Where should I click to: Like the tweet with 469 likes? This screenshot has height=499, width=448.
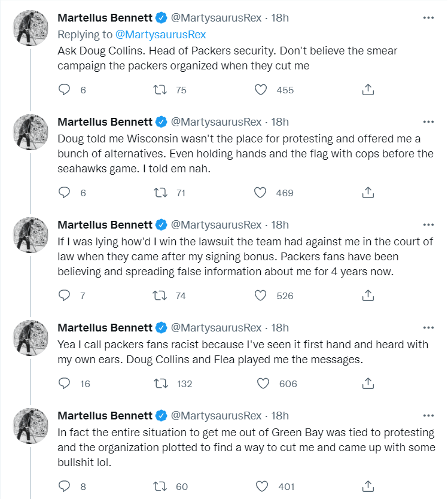[261, 193]
